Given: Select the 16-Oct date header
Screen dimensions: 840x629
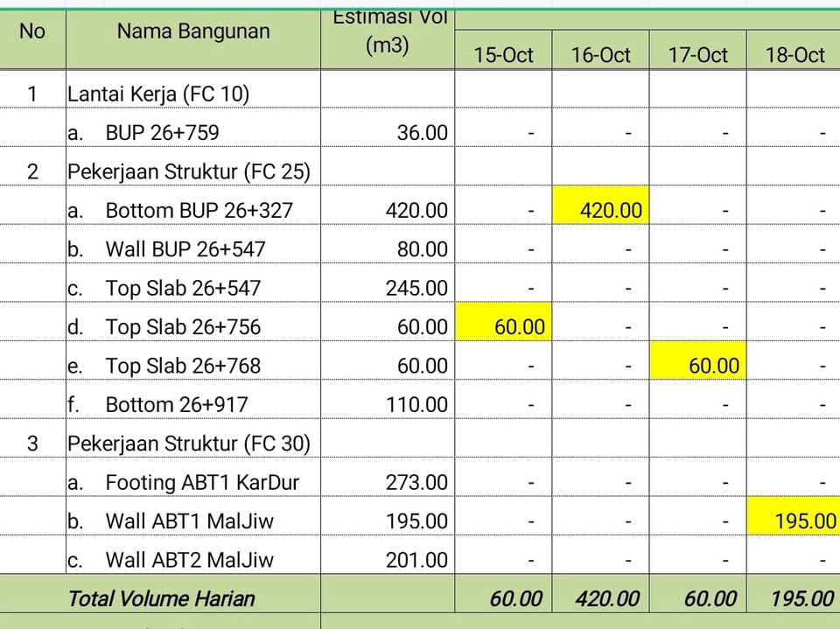Looking at the screenshot, I should pos(601,51).
